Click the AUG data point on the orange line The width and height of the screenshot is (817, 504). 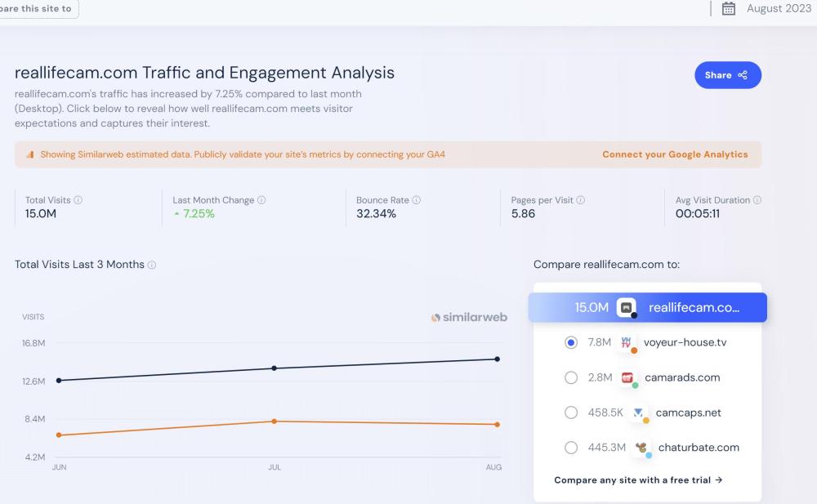(x=497, y=425)
